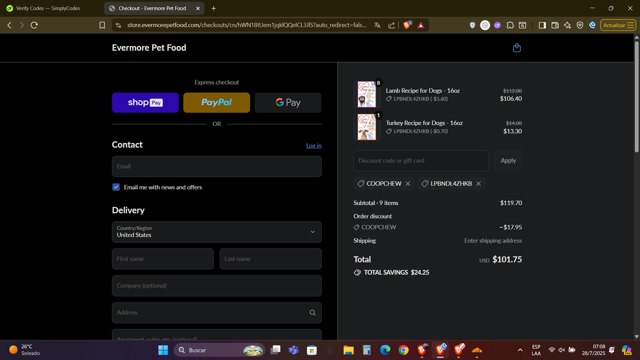The image size is (640, 360).
Task: Bookmark this page with the bookmark icon
Action: point(102,25)
